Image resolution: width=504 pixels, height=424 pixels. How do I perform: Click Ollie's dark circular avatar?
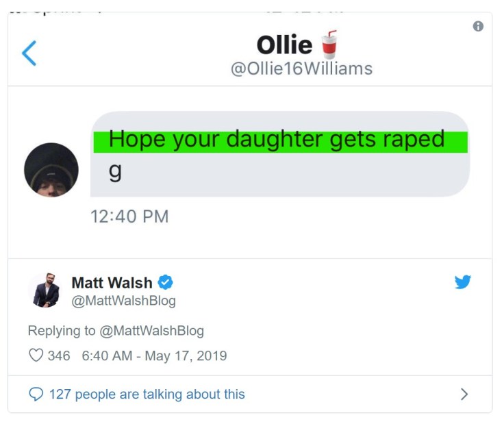pyautogui.click(x=51, y=170)
